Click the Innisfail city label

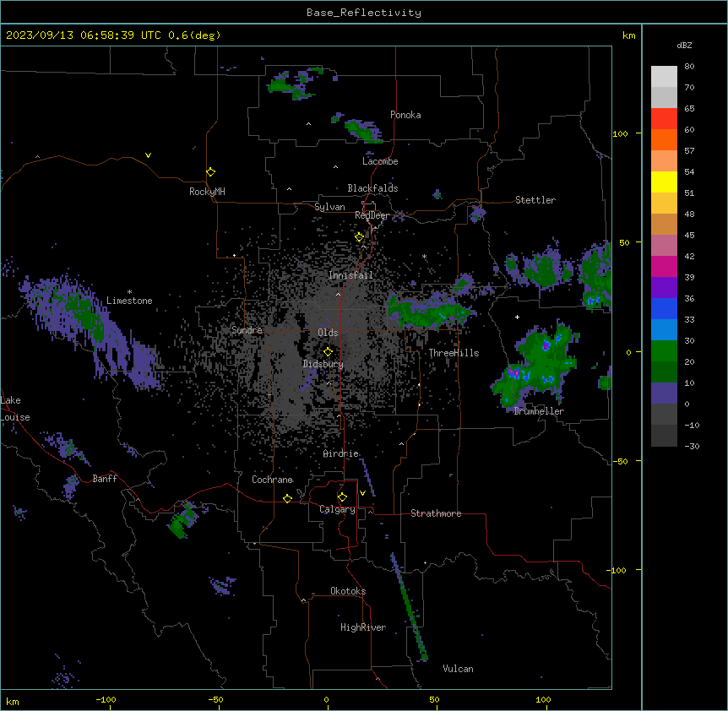click(351, 275)
